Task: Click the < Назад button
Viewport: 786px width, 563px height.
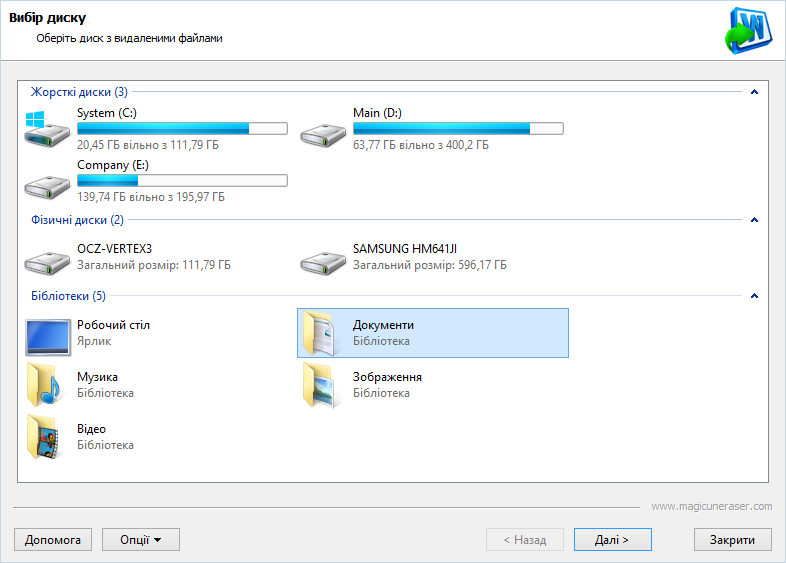Action: (525, 539)
